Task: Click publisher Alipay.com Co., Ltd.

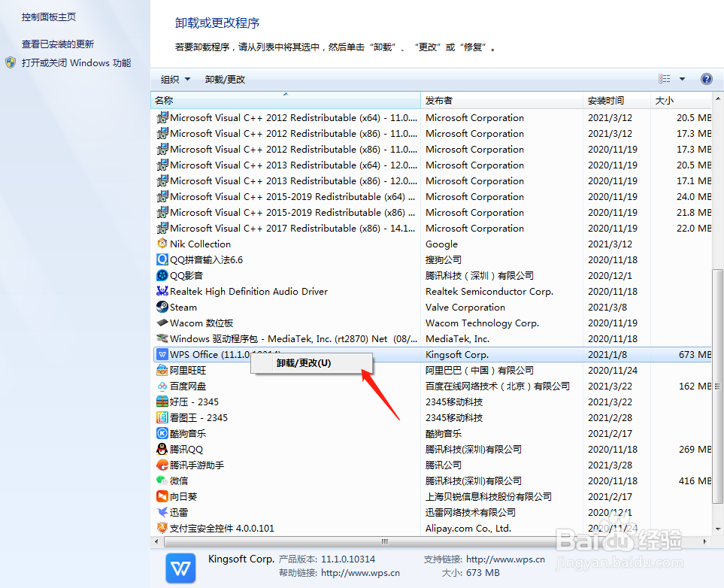Action: point(468,528)
